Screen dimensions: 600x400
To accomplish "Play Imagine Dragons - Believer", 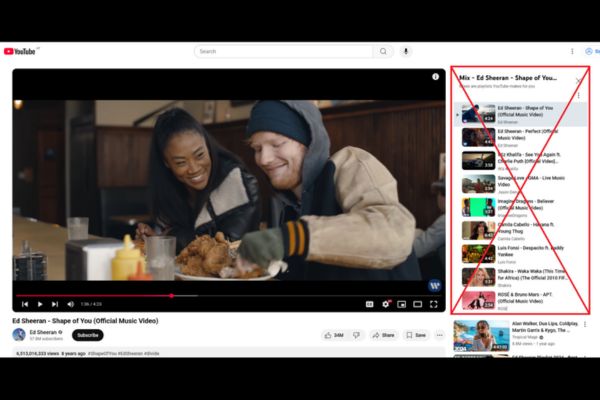I will [x=520, y=207].
